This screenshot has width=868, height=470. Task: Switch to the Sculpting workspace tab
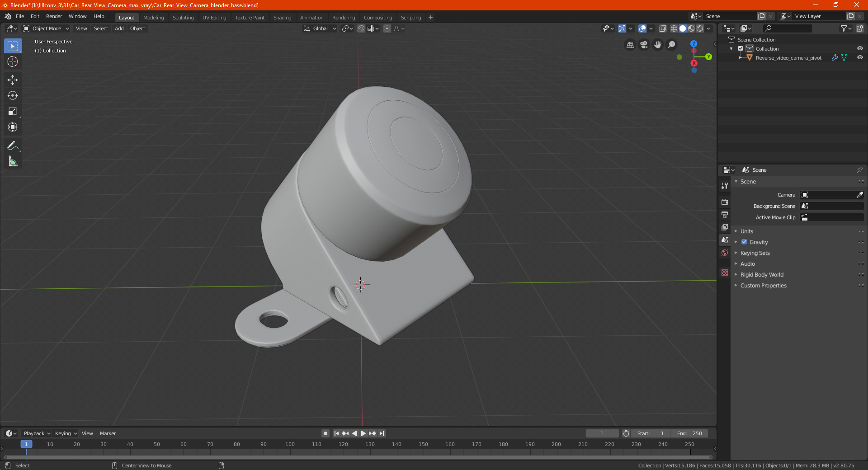coord(183,18)
